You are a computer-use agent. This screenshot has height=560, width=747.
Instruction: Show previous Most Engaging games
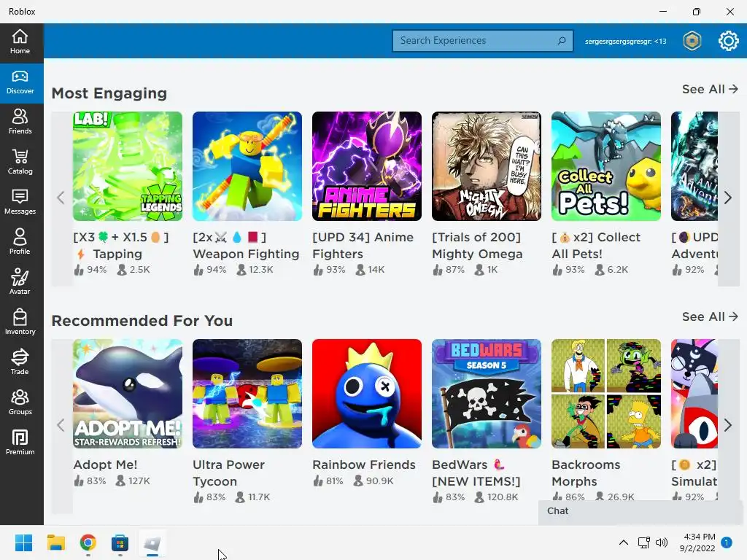pyautogui.click(x=61, y=198)
